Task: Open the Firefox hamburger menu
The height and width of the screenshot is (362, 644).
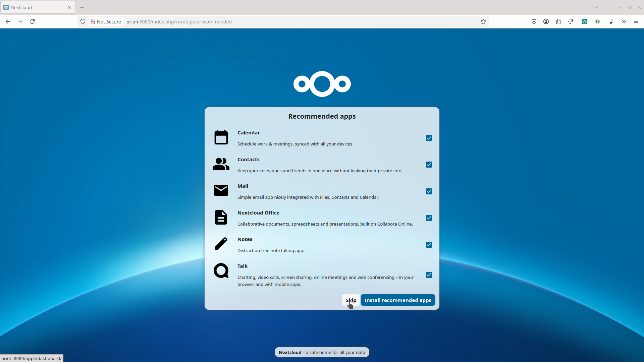Action: point(636,21)
